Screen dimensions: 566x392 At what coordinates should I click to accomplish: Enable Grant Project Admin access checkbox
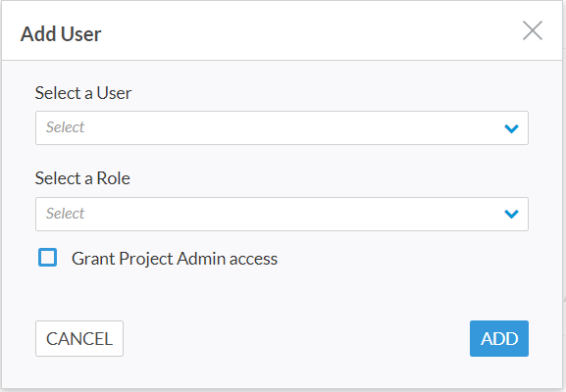click(48, 258)
